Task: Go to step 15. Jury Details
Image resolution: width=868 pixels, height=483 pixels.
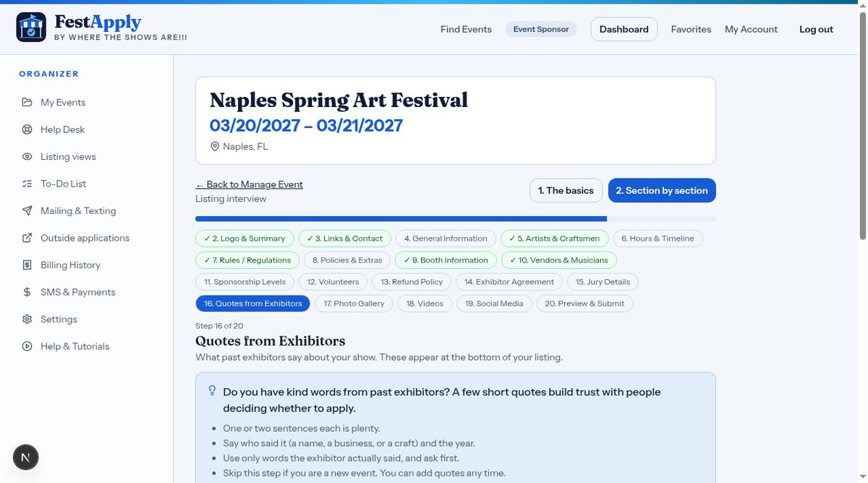Action: (603, 282)
